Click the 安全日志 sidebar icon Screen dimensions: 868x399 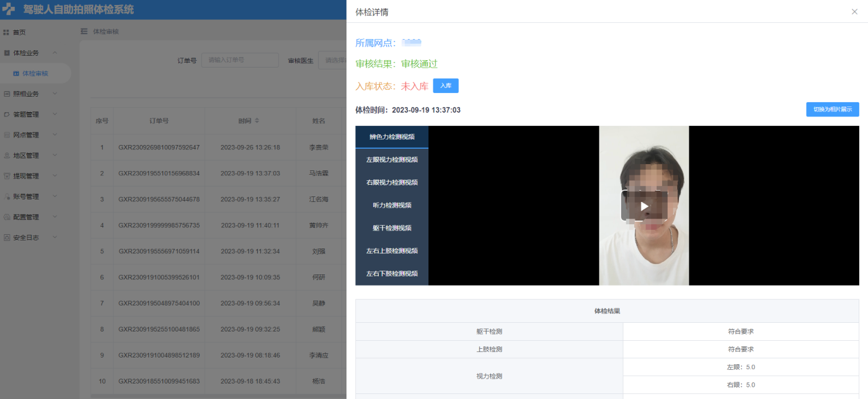pos(7,237)
